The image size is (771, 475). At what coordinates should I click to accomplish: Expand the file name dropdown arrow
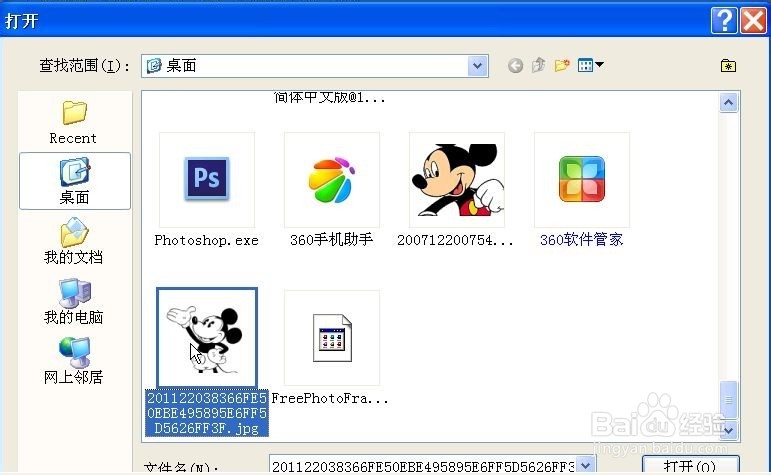(586, 465)
